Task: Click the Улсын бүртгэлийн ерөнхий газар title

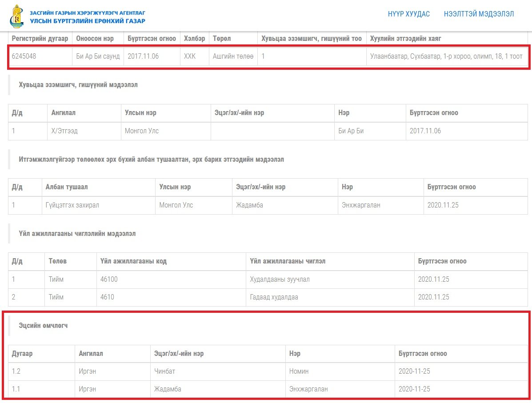Action: 88,21
